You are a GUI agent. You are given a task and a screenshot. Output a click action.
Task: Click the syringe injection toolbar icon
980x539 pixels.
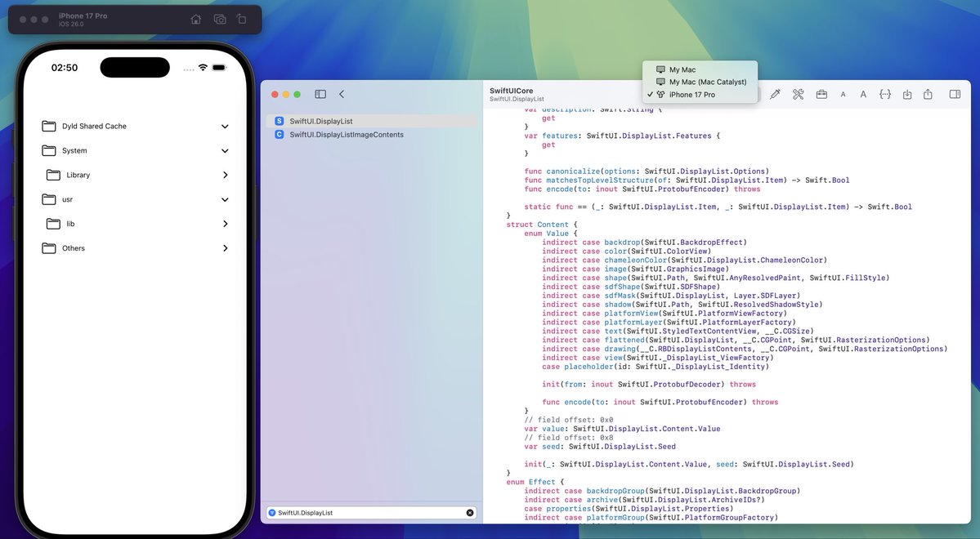[x=775, y=94]
